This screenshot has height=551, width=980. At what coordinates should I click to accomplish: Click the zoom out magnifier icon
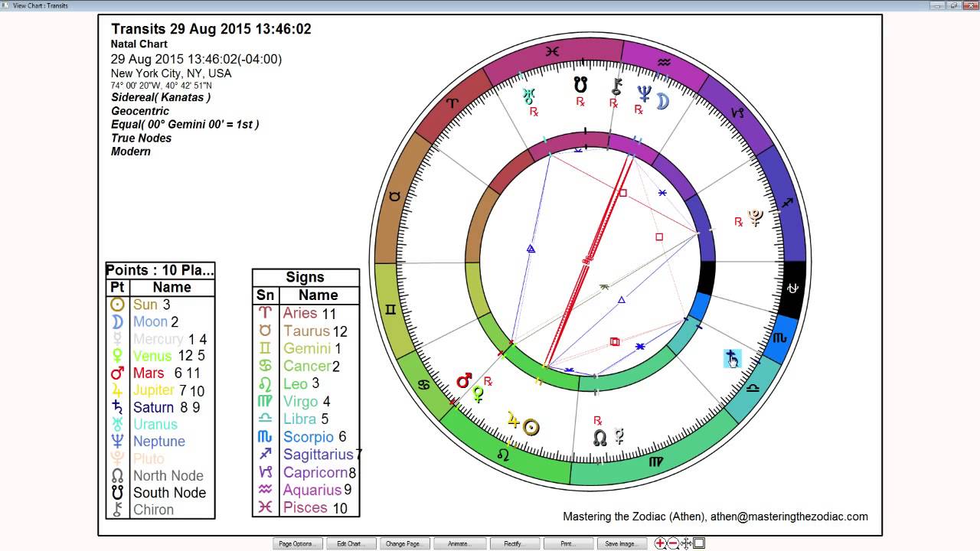click(674, 544)
